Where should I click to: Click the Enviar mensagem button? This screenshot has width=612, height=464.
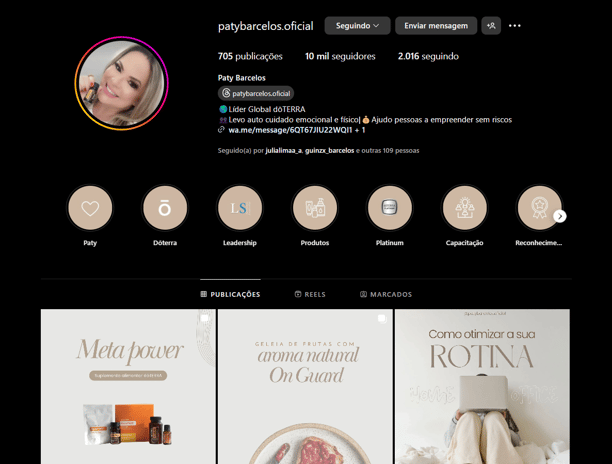point(436,26)
